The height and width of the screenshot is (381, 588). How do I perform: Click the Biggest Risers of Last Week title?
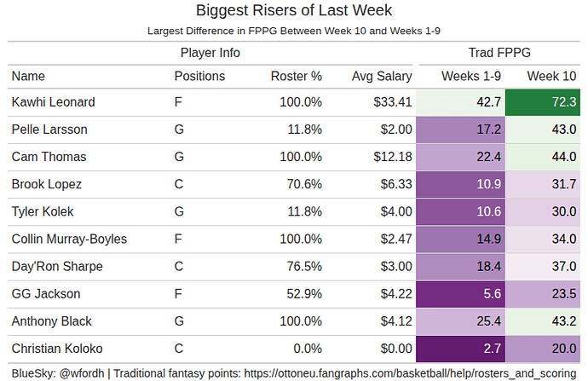click(x=294, y=11)
